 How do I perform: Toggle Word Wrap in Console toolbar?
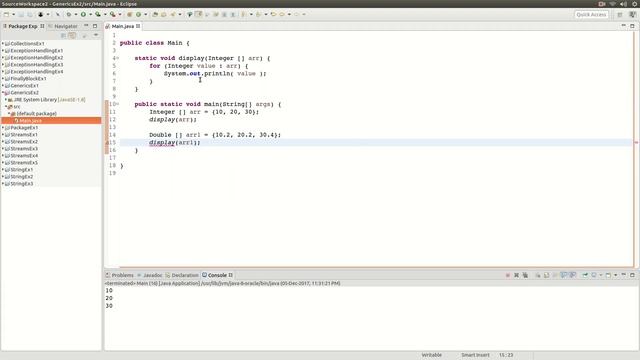[x=555, y=275]
